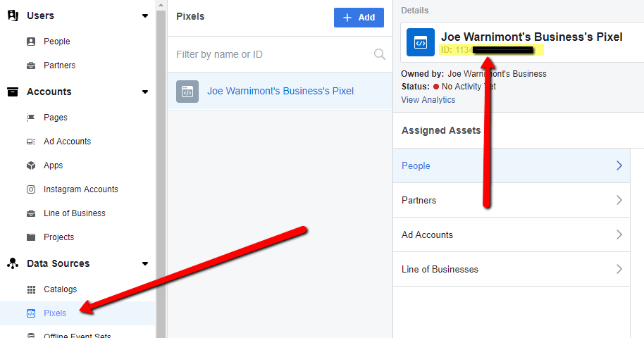The image size is (644, 338).
Task: Click the Users section icon
Action: point(13,15)
